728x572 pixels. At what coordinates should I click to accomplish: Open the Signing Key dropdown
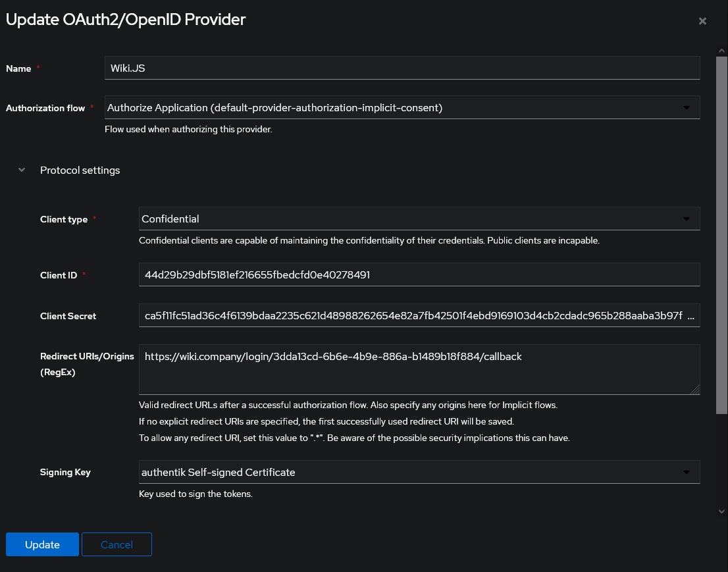point(419,472)
